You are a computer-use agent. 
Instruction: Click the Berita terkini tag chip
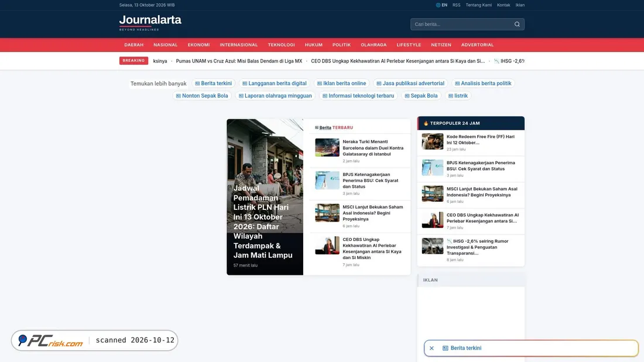point(214,83)
